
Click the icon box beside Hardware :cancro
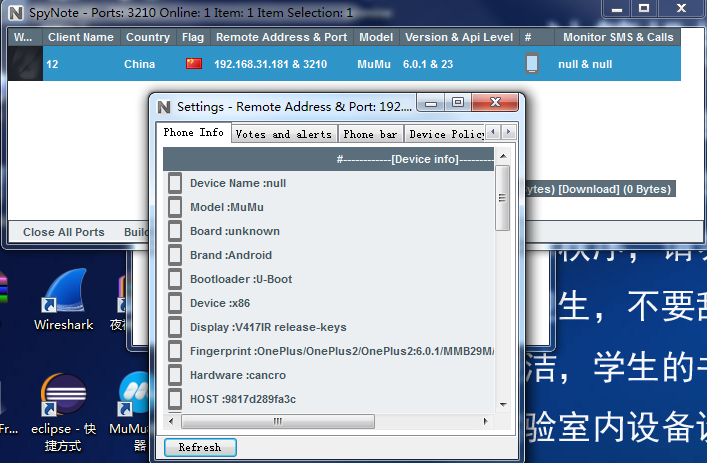pos(175,375)
